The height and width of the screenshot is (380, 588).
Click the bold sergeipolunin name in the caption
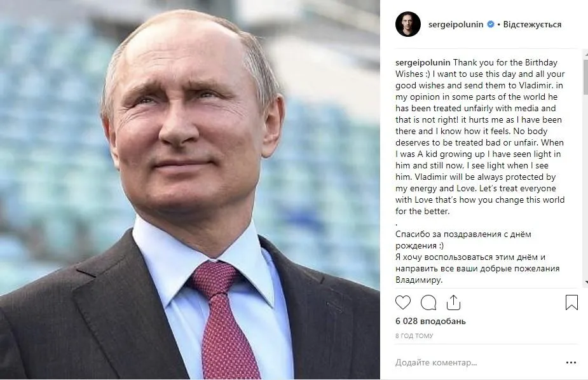pos(423,62)
